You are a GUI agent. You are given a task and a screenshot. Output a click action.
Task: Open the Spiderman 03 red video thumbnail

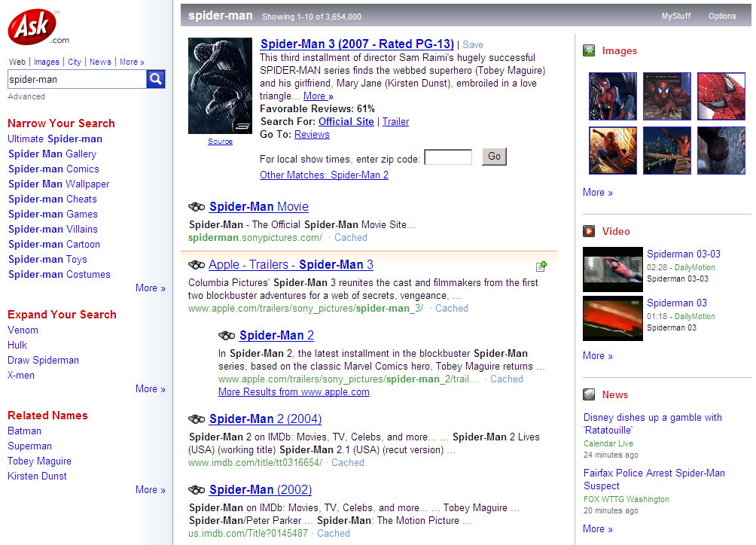point(613,318)
